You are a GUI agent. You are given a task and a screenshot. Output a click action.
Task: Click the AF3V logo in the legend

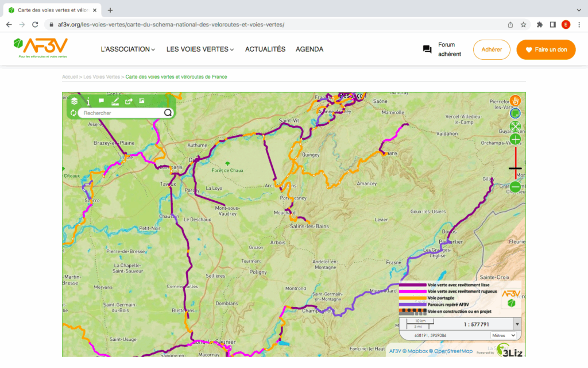click(x=512, y=298)
